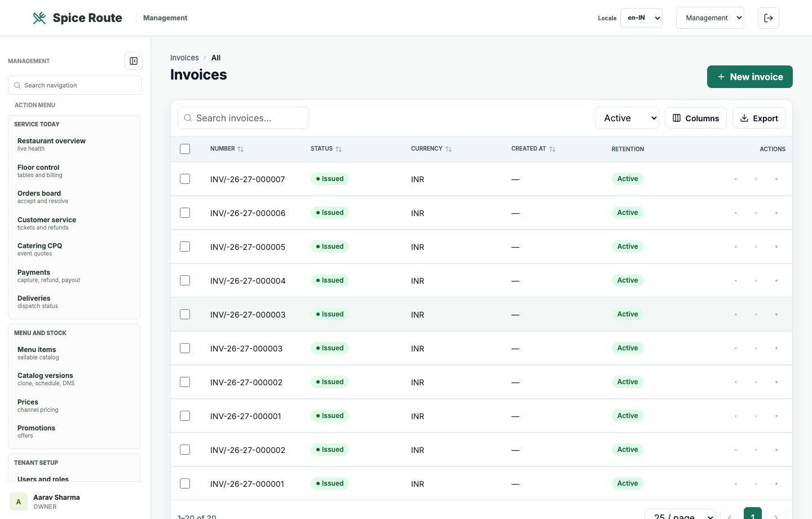Collapse the Management sidebar panel
This screenshot has height=519, width=812.
pos(134,61)
